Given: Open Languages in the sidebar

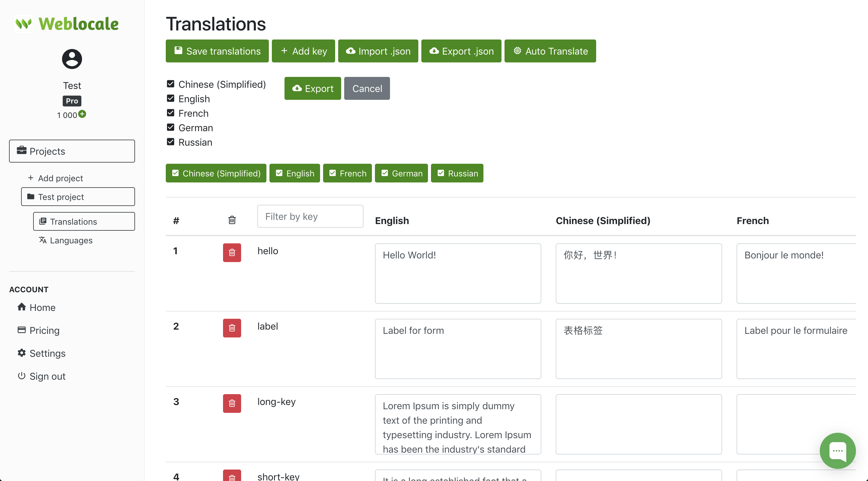Looking at the screenshot, I should (71, 240).
